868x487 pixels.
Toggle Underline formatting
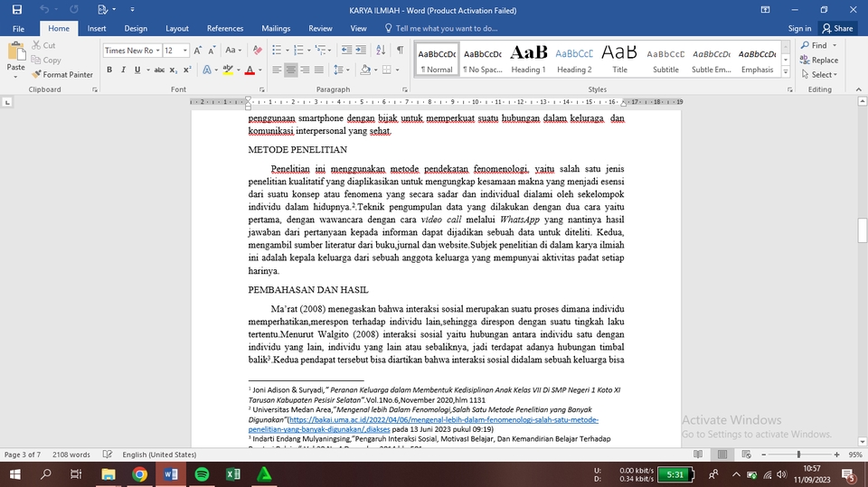click(x=137, y=70)
